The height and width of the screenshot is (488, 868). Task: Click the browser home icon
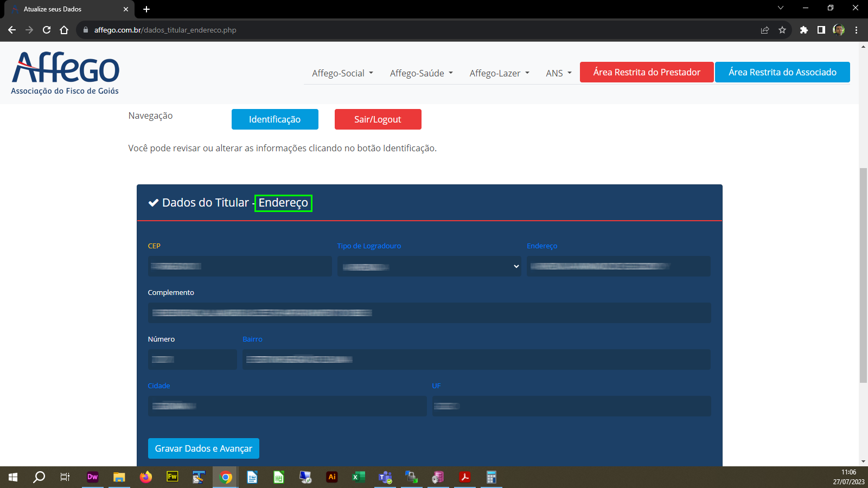pos(64,30)
